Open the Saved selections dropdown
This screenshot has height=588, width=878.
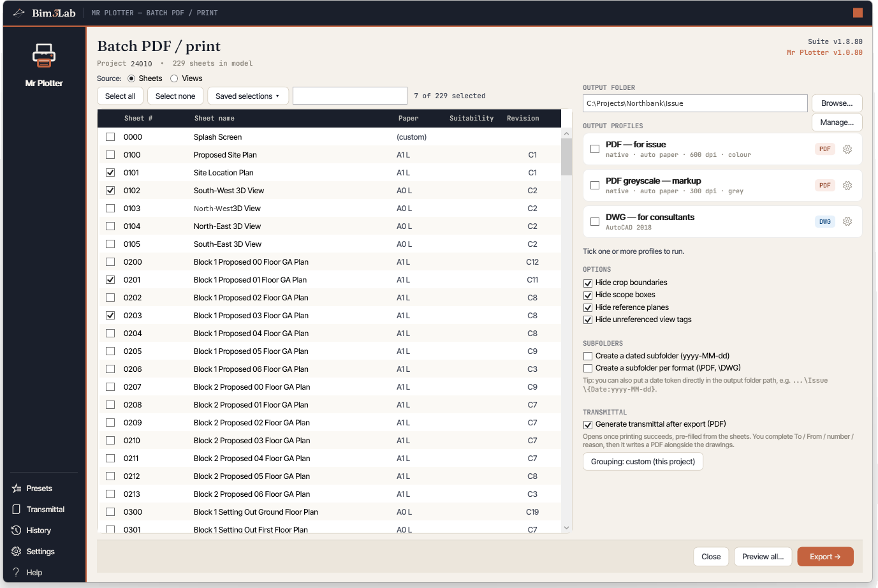[x=248, y=96]
